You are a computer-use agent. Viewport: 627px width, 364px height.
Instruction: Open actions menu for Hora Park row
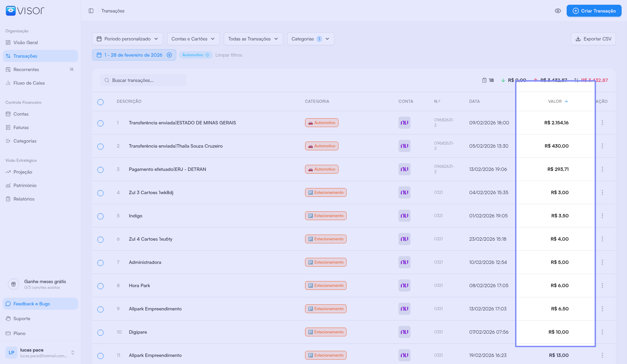pyautogui.click(x=602, y=285)
